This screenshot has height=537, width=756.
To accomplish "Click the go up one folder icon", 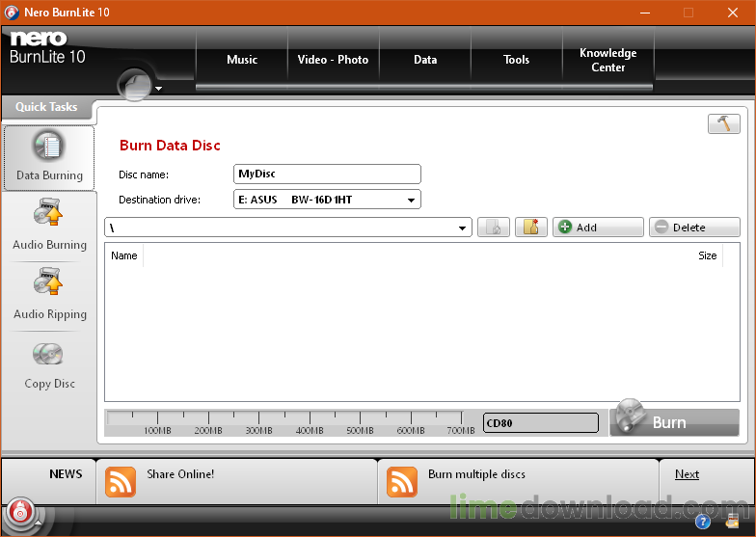I will pyautogui.click(x=494, y=228).
